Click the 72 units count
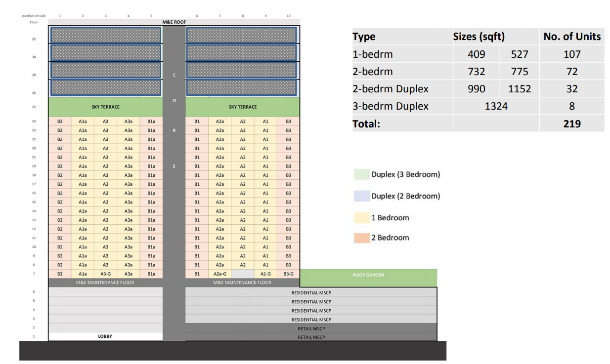This screenshot has width=610, height=364. [572, 72]
